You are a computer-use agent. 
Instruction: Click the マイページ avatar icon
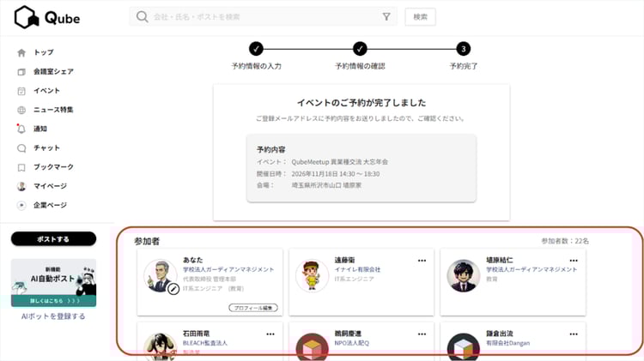click(x=21, y=186)
